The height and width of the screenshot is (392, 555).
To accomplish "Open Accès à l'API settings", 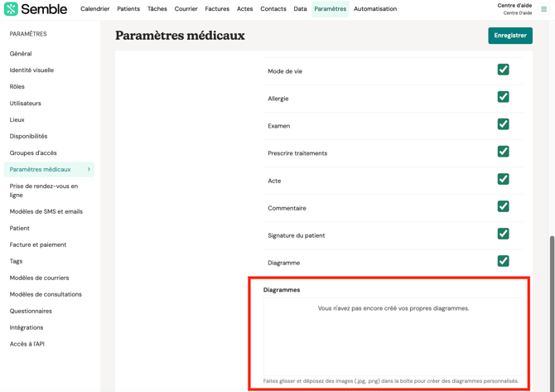I will [27, 344].
